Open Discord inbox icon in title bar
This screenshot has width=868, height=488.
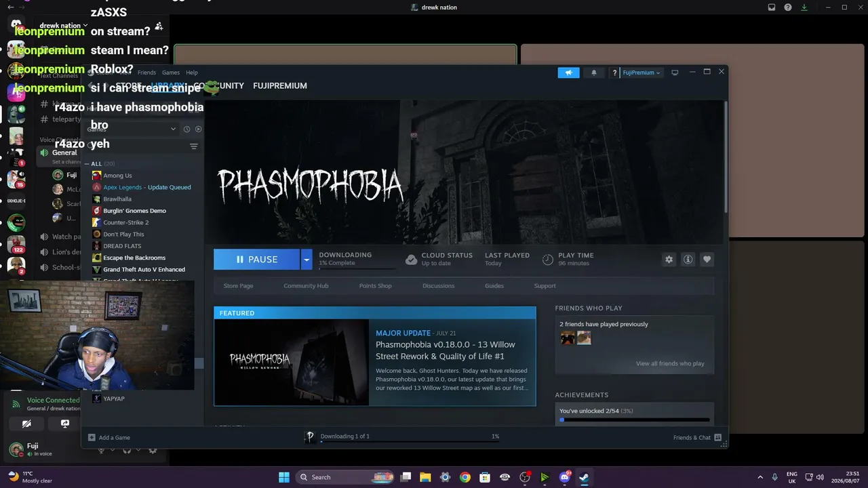pyautogui.click(x=772, y=7)
